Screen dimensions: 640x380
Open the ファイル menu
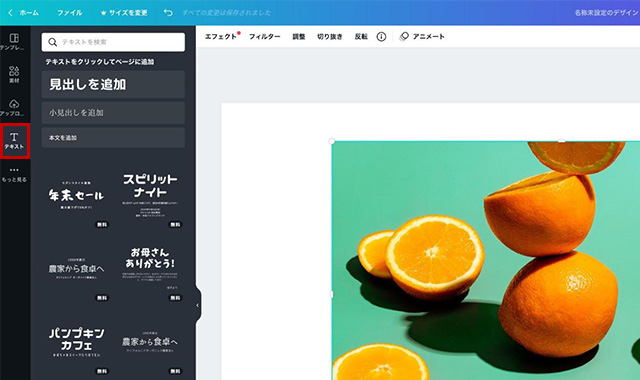[x=69, y=13]
